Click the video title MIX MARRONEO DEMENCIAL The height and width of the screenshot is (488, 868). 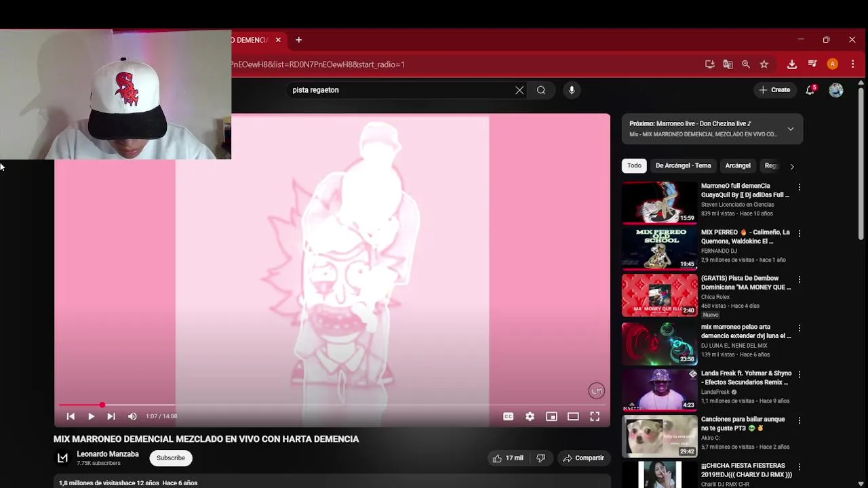click(x=206, y=439)
